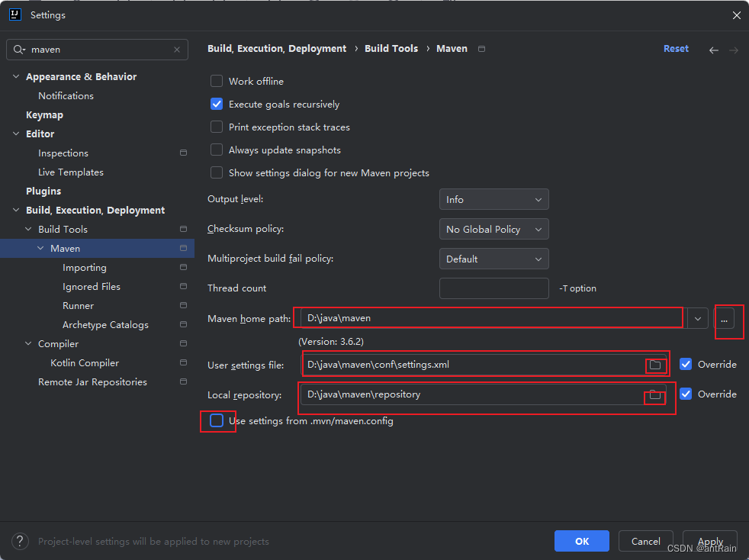Image resolution: width=749 pixels, height=560 pixels.
Task: Uncheck Execute goals recursively
Action: point(217,105)
